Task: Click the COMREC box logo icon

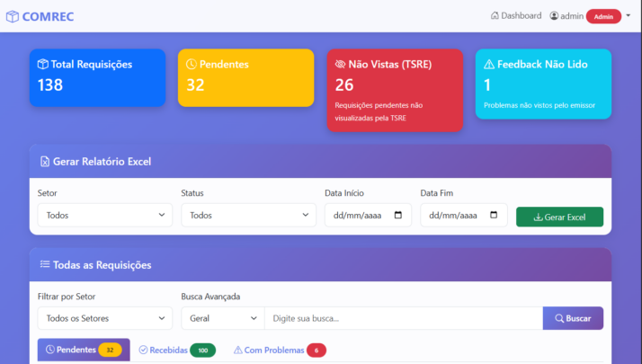Action: [x=13, y=16]
